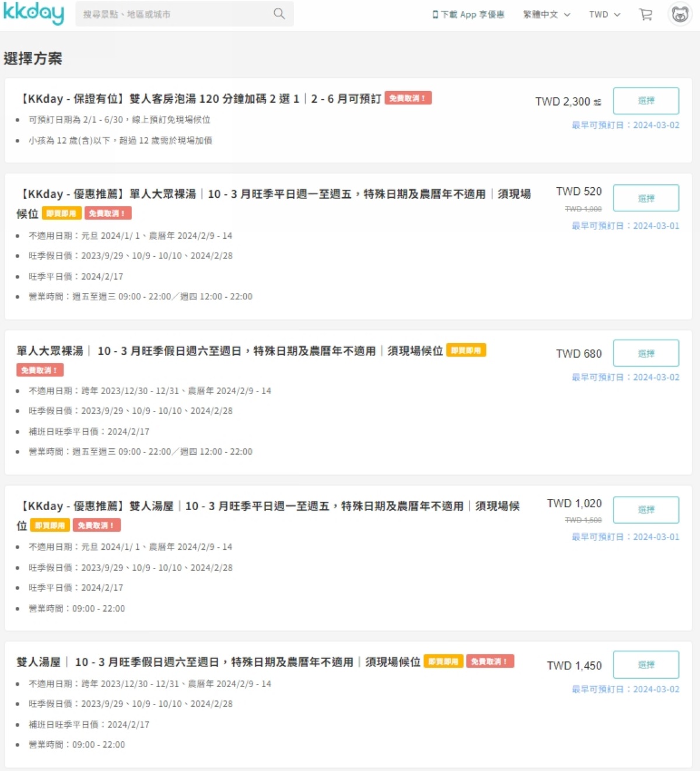Select the TWD 680 假日單人大眾裸湯 plan
Image resolution: width=700 pixels, height=771 pixels.
tap(646, 353)
